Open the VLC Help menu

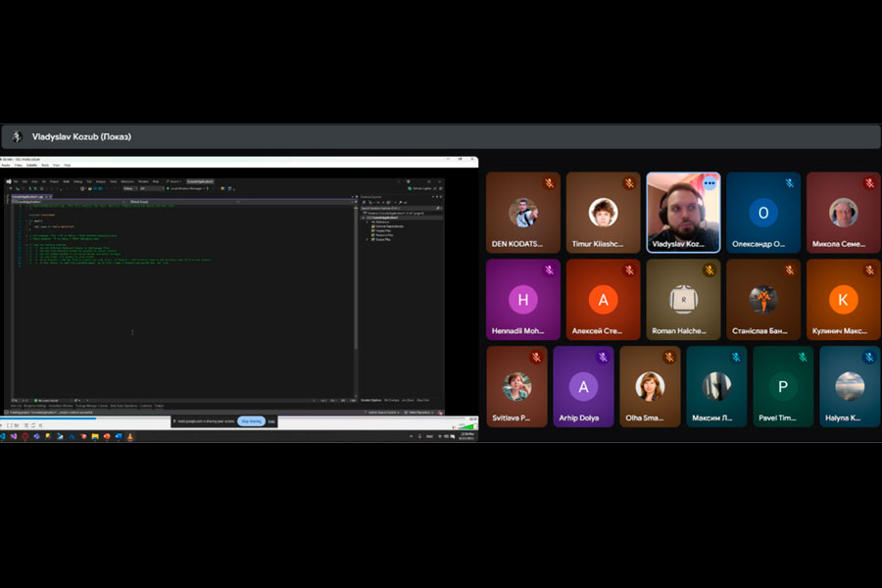[67, 165]
